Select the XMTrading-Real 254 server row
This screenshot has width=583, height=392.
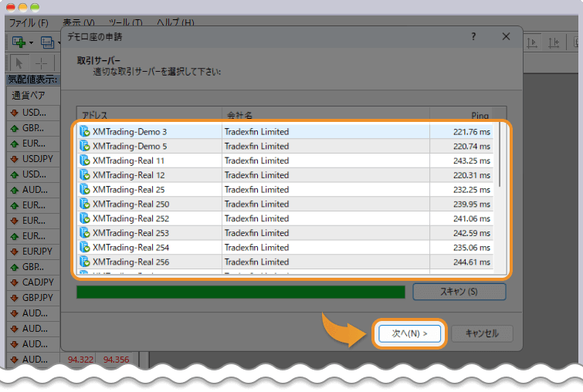(285, 248)
